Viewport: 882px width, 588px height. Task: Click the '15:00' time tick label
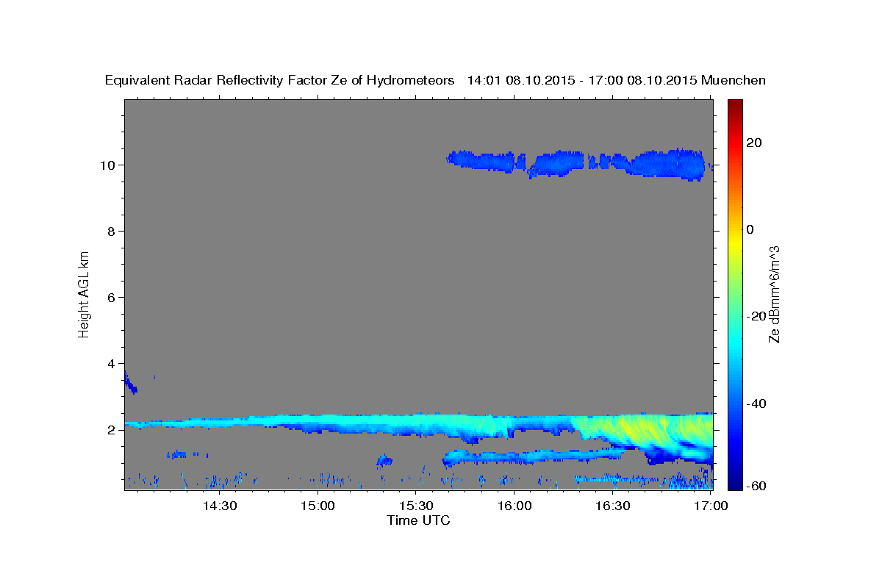point(318,506)
